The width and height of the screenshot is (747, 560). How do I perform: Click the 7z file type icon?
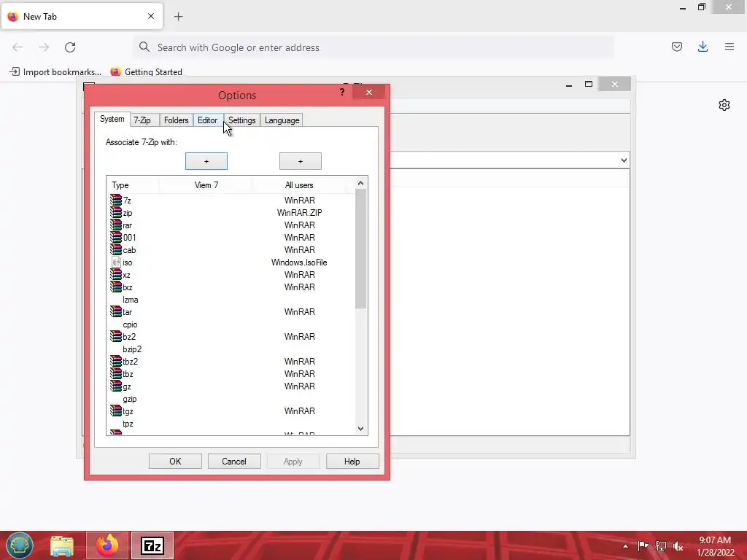(x=116, y=200)
